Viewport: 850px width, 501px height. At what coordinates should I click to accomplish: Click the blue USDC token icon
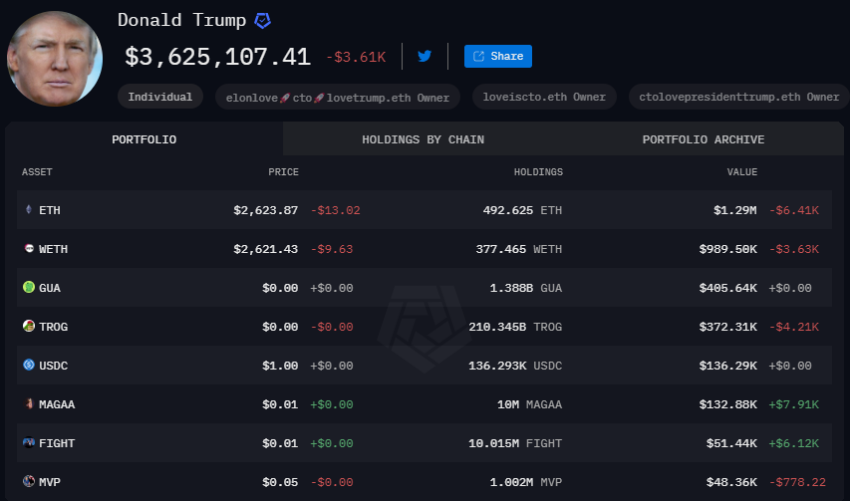pos(29,365)
